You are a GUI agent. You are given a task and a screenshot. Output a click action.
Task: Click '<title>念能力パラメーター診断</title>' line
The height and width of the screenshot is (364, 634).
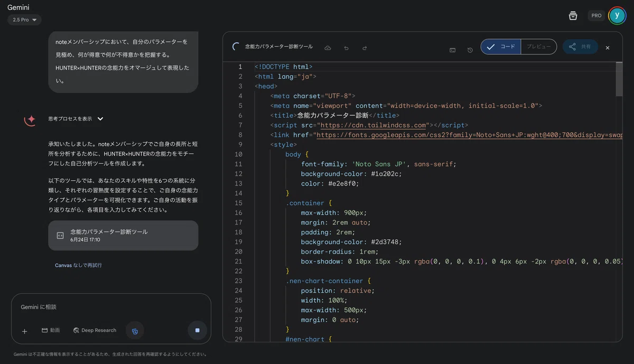(335, 115)
